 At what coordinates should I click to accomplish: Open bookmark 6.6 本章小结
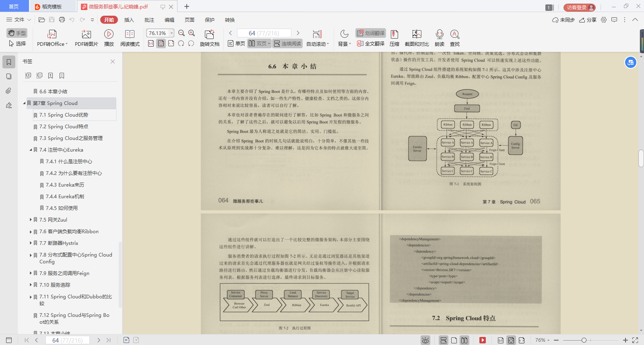[x=53, y=92]
